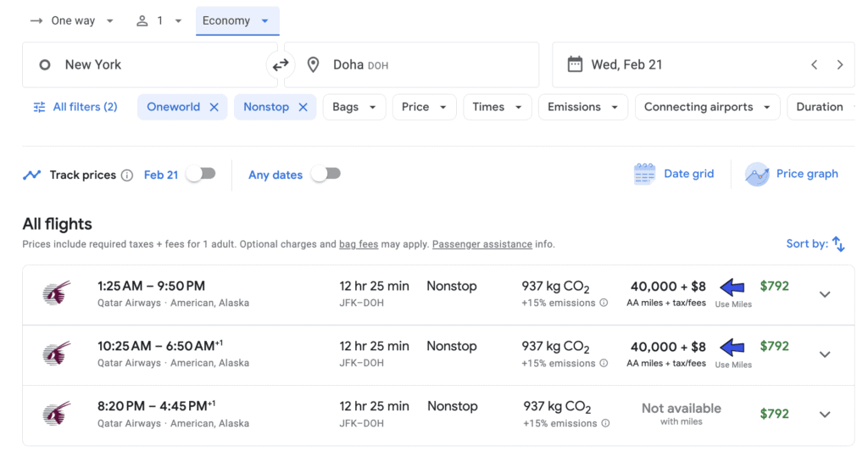Expand the 1:25 AM flight details

tap(824, 294)
